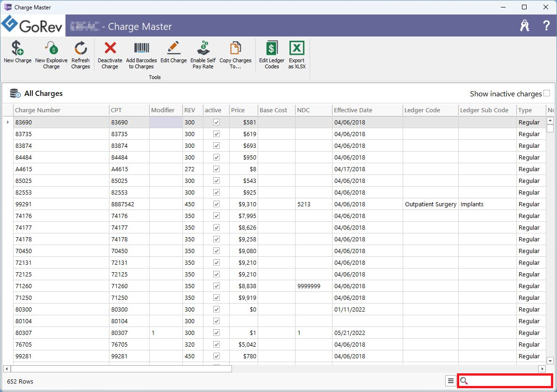Expand row indicator arrow for 83690

tap(8, 122)
